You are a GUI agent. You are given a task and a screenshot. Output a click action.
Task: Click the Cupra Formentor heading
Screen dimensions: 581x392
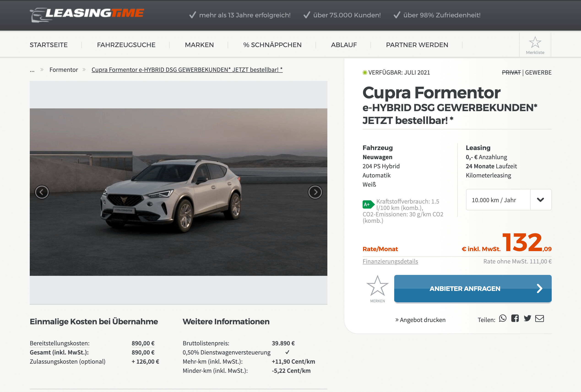[431, 92]
